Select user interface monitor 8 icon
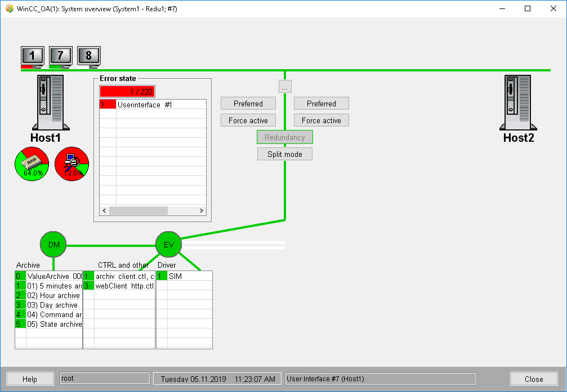The image size is (567, 392). [89, 57]
